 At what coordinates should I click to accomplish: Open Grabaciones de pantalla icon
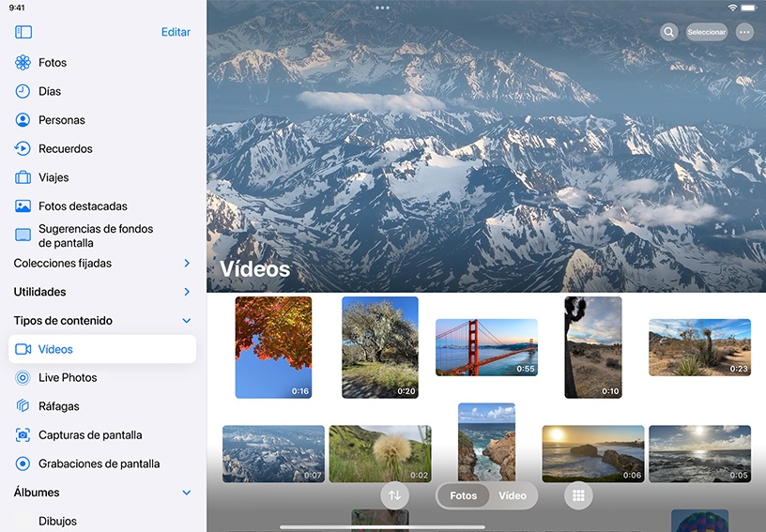(x=23, y=464)
